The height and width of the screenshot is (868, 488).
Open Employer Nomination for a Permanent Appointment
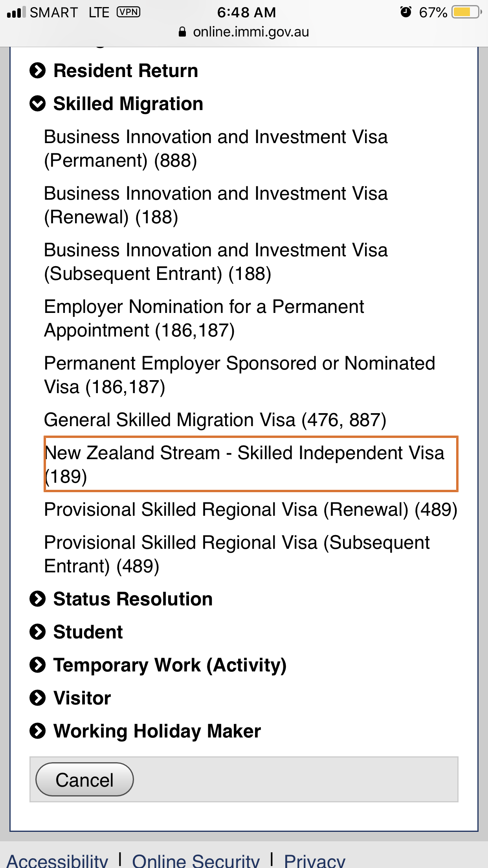click(x=204, y=318)
